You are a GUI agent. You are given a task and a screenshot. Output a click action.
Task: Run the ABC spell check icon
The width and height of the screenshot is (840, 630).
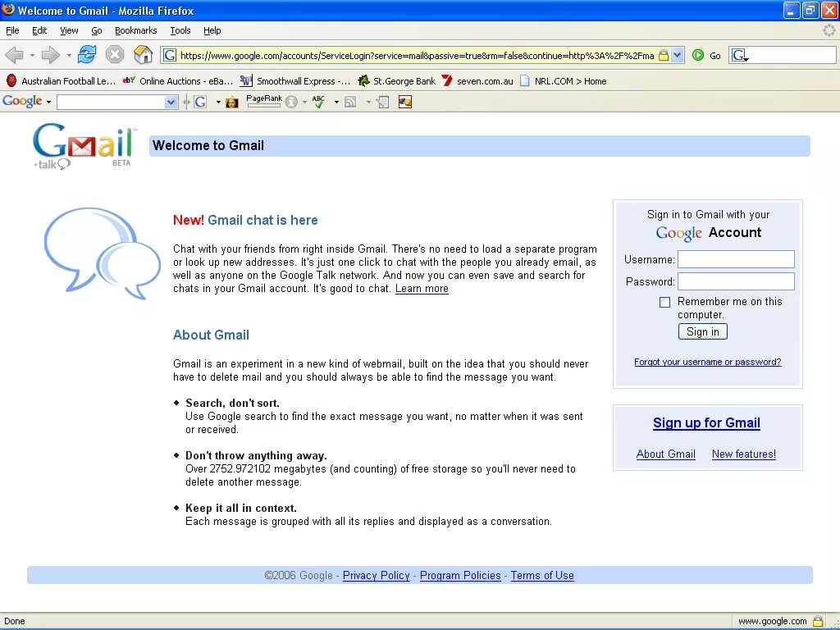coord(319,102)
